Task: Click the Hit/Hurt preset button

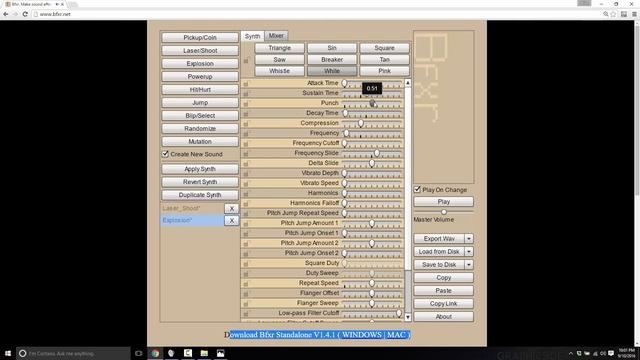Action: [200, 89]
